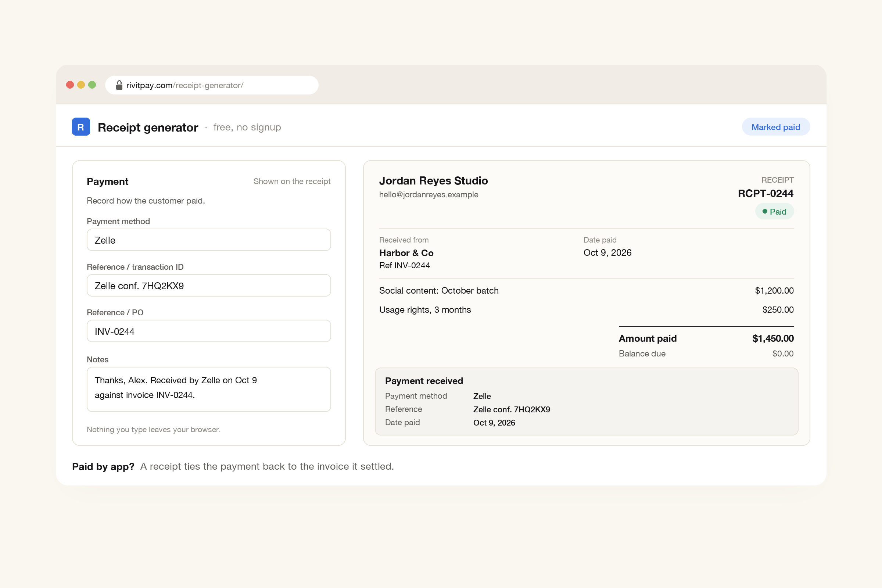
Task: Click the receipt number RCPT-0244
Action: pos(766,194)
